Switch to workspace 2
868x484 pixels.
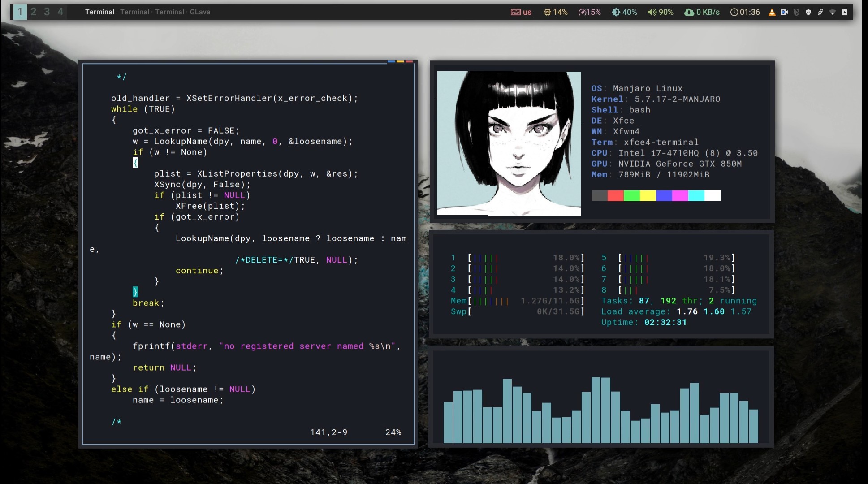pyautogui.click(x=34, y=12)
